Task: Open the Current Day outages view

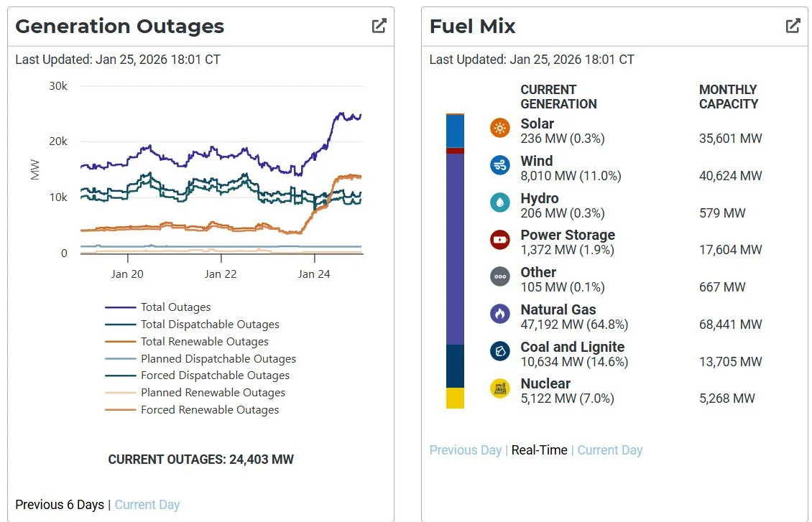Action: 147,505
